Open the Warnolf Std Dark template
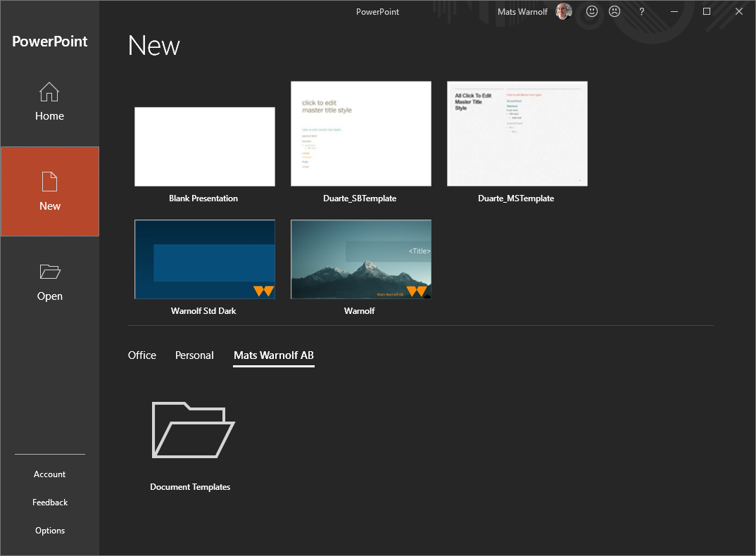Screen dimensions: 756x556 (204, 259)
